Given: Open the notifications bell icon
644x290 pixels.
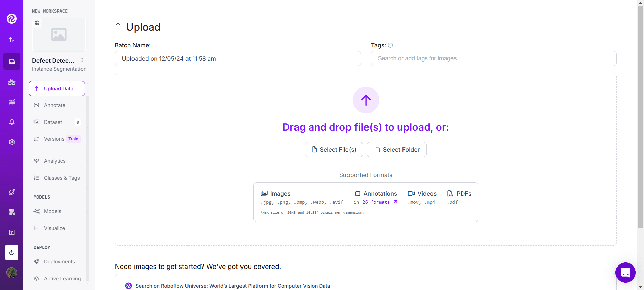Looking at the screenshot, I should [x=12, y=122].
